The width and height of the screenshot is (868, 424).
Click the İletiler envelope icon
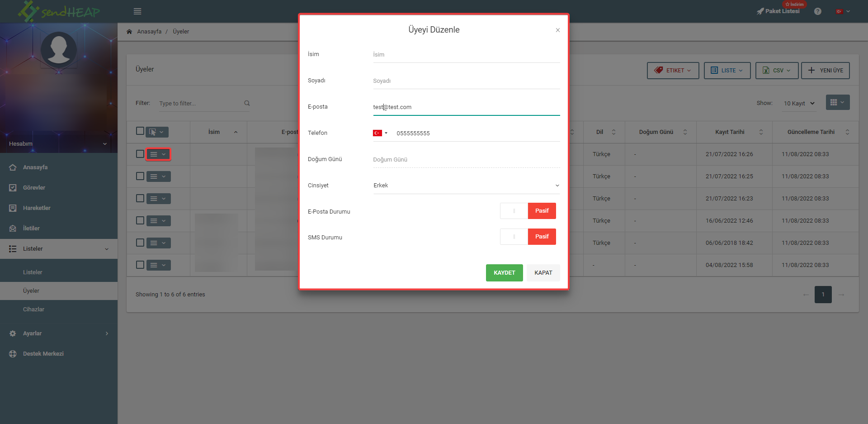(x=13, y=229)
